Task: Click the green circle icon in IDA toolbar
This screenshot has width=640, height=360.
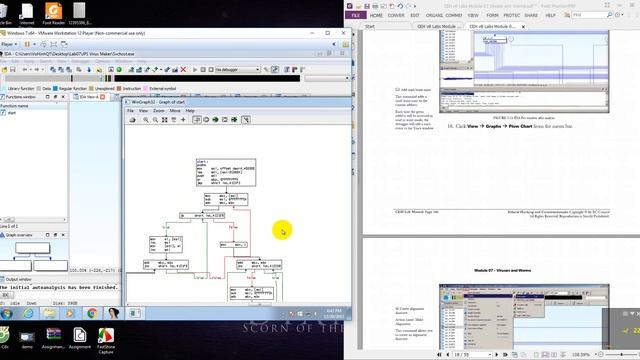Action: tap(119, 69)
